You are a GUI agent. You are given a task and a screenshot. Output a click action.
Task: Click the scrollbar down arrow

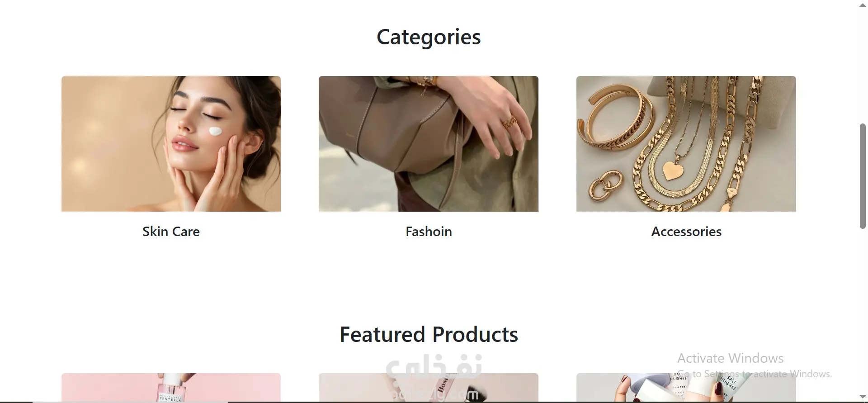click(863, 397)
